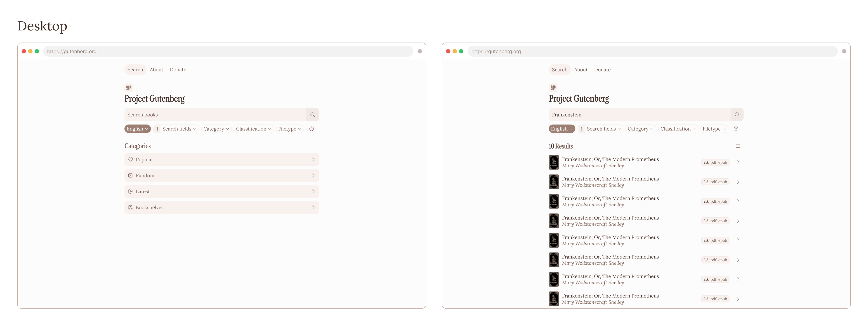Click the dice icon on Random row
868x326 pixels.
(130, 175)
